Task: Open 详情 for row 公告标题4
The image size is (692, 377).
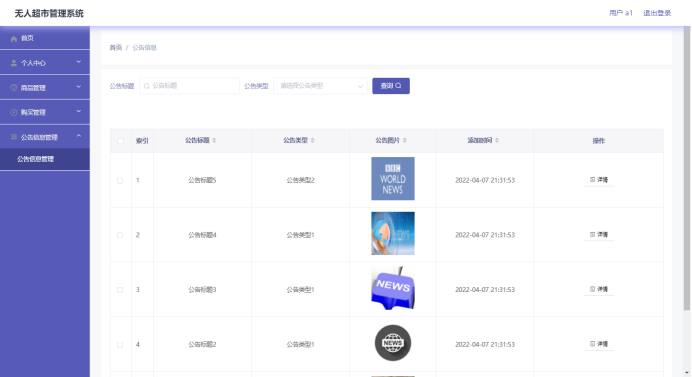Action: click(599, 234)
